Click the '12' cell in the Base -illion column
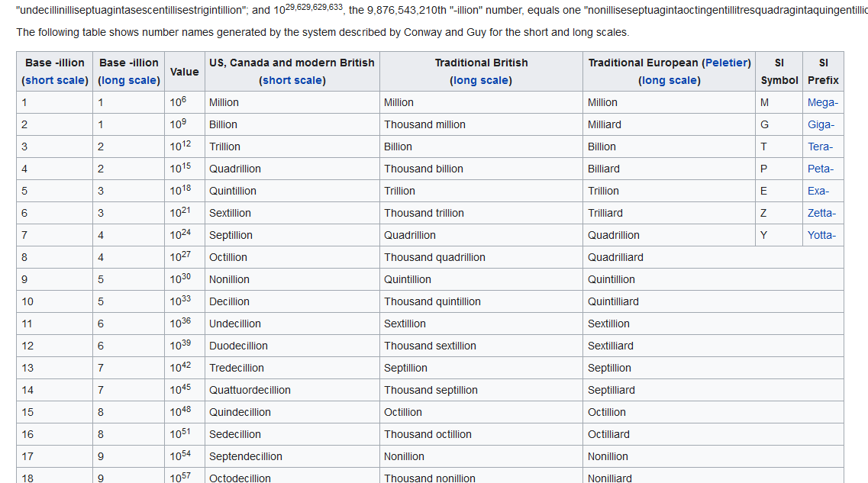Viewport: 868px width, 483px height. (x=55, y=346)
